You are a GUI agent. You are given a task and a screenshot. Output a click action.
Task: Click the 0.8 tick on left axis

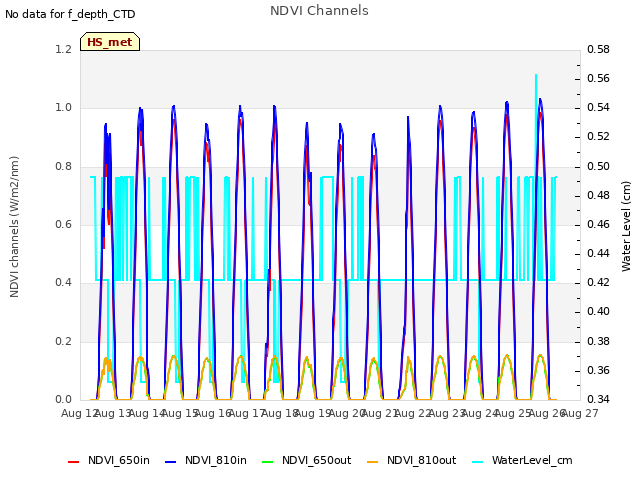point(64,166)
